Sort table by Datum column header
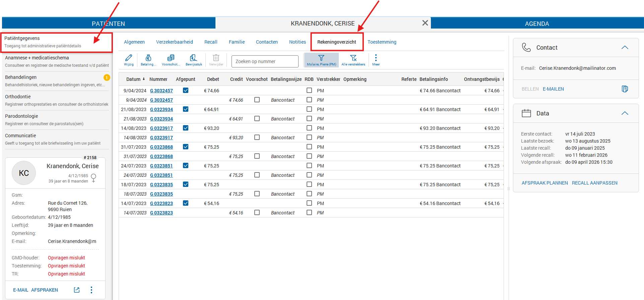Viewport: 644px width, 300px height. tap(133, 79)
